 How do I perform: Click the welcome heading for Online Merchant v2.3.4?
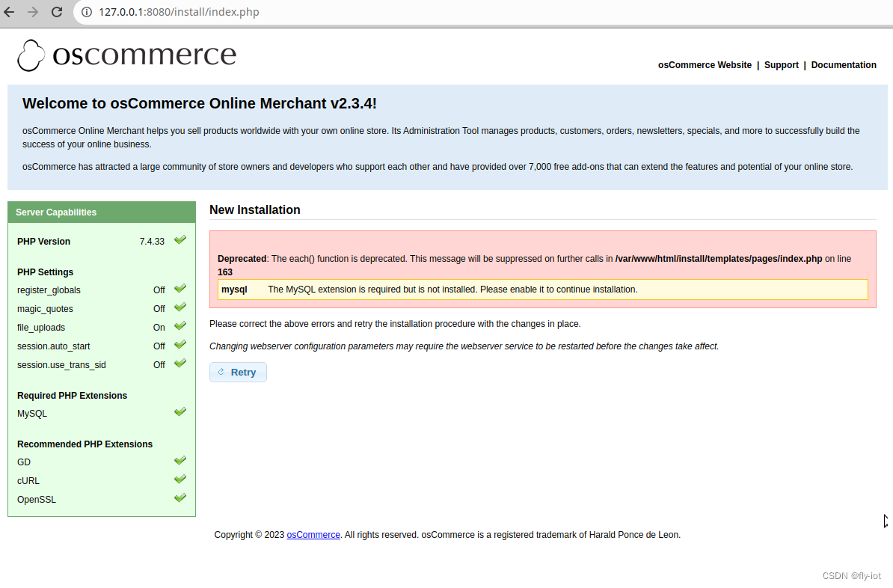200,103
